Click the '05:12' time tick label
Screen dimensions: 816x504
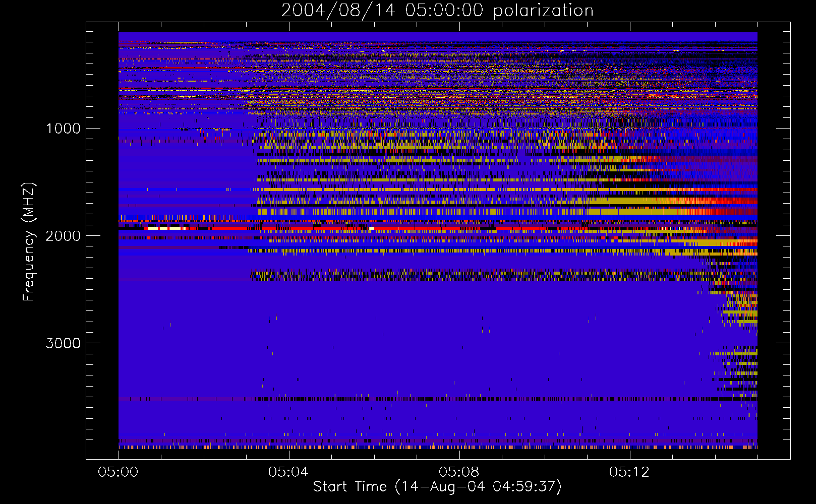(x=629, y=472)
